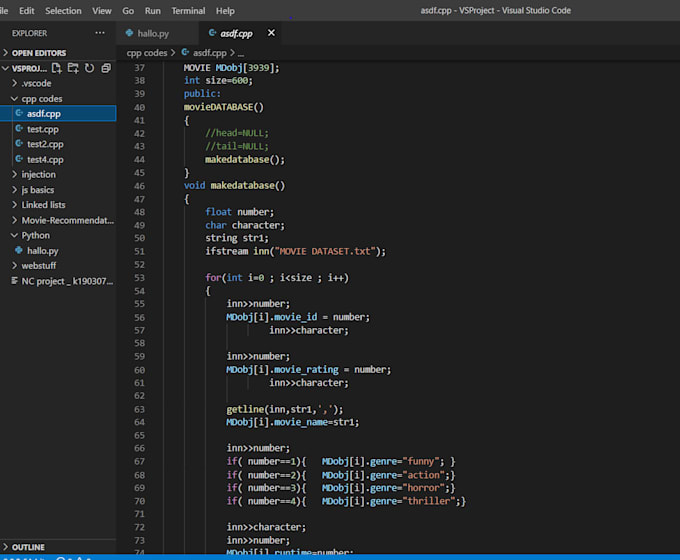This screenshot has width=680, height=560.
Task: Open asdf.cpp in the file tree
Action: tap(58, 113)
